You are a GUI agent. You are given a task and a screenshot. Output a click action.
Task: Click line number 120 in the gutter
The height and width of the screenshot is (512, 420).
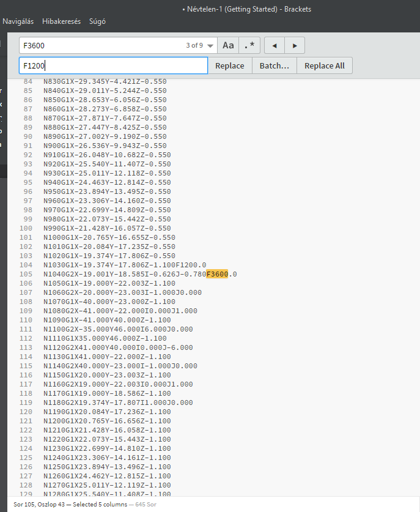coord(26,412)
